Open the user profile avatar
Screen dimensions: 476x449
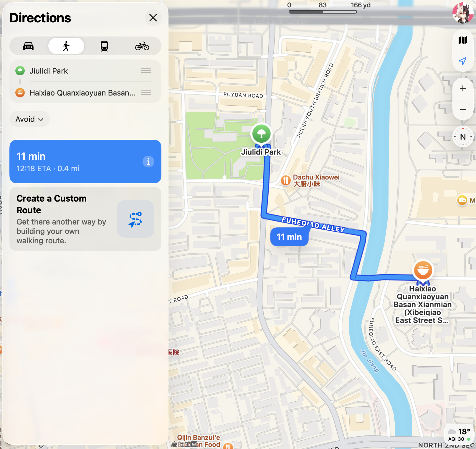pyautogui.click(x=463, y=13)
